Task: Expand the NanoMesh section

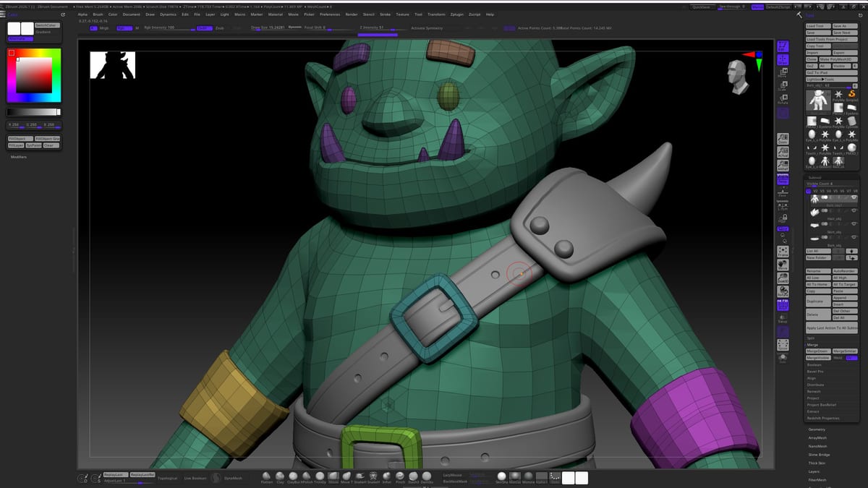Action: click(x=817, y=446)
